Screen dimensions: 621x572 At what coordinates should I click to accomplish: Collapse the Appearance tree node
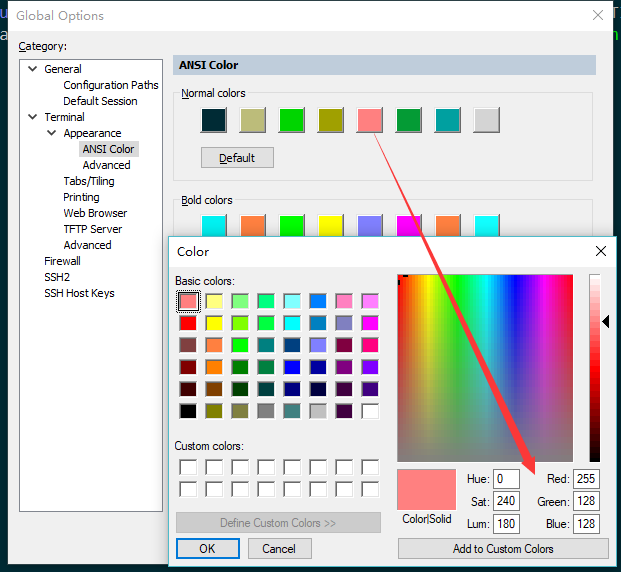pyautogui.click(x=51, y=133)
